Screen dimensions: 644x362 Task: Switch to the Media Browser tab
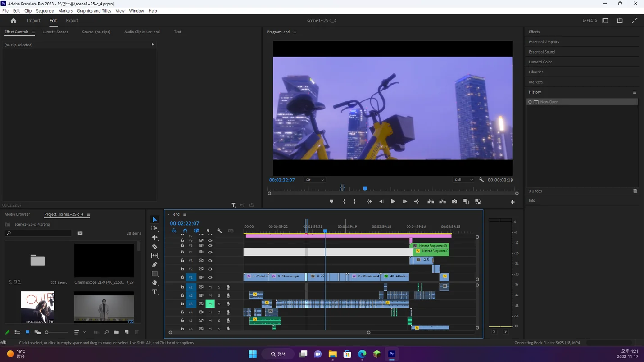[x=17, y=214]
